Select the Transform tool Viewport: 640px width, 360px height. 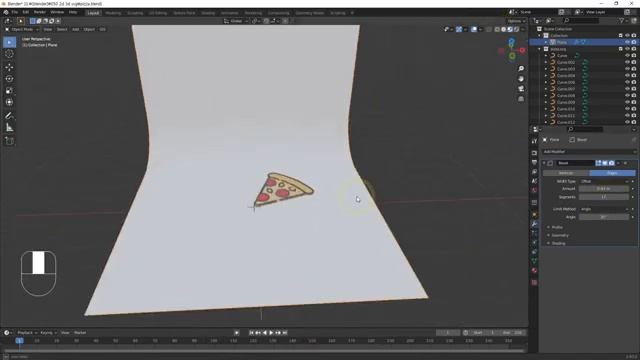click(x=9, y=102)
